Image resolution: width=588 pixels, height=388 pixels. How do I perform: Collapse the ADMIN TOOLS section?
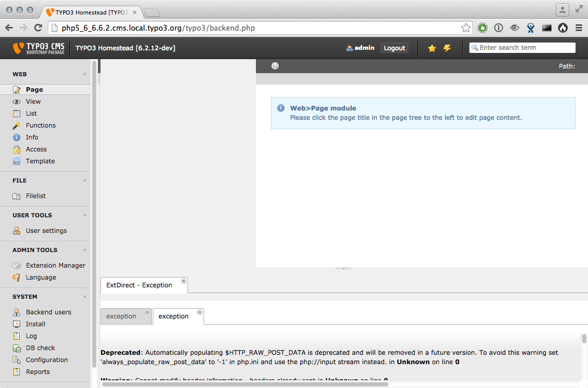pos(84,250)
